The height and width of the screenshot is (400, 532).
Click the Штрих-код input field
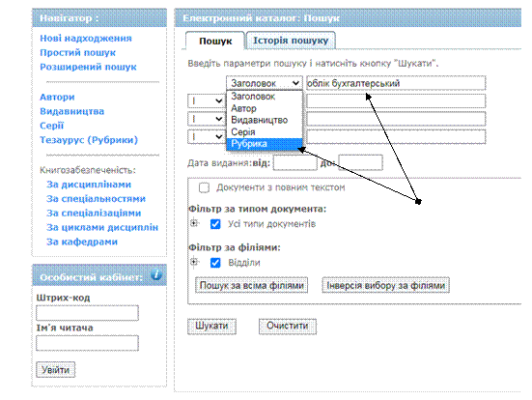87,313
